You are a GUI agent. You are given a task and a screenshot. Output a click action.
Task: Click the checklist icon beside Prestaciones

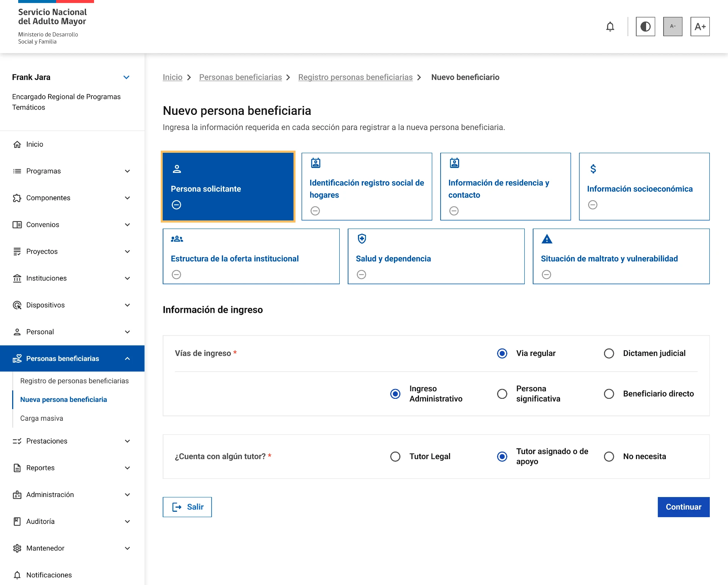[x=17, y=441]
